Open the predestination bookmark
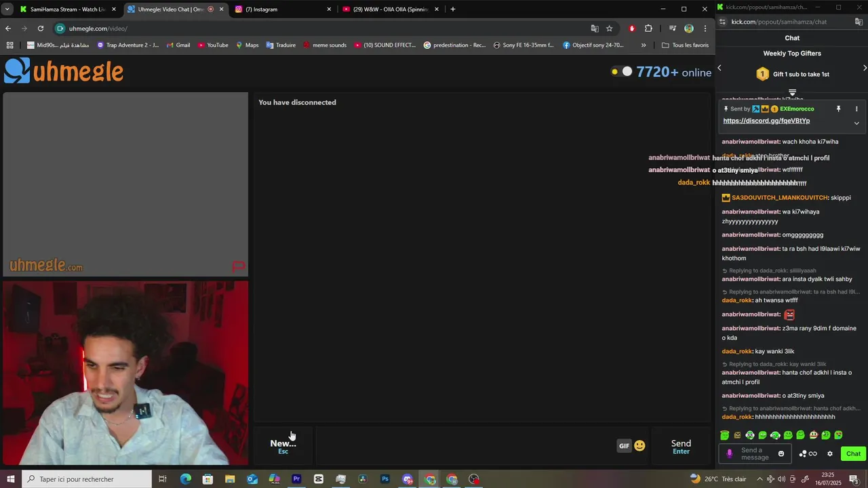Image resolution: width=868 pixels, height=488 pixels. 455,45
